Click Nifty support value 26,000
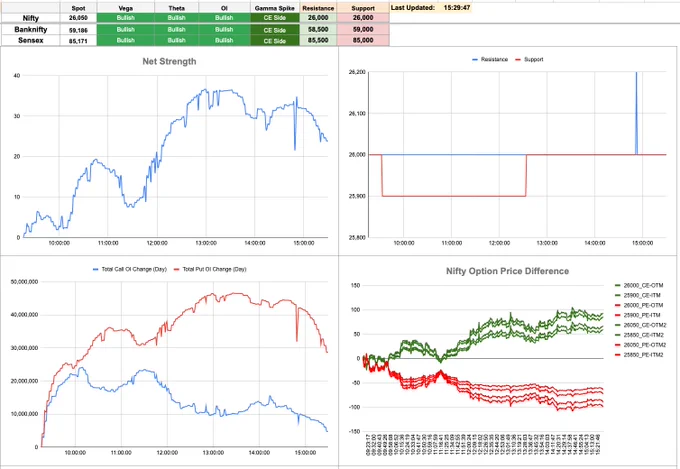Screen dimensions: 680x469 point(363,18)
